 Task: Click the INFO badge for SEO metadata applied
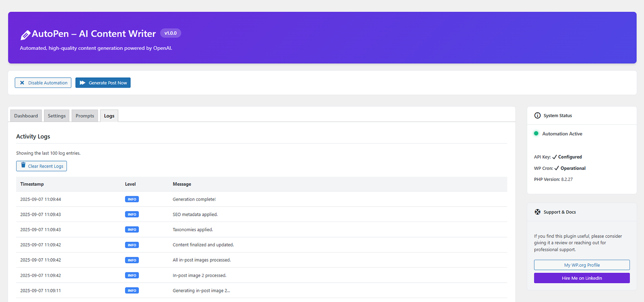132,215
